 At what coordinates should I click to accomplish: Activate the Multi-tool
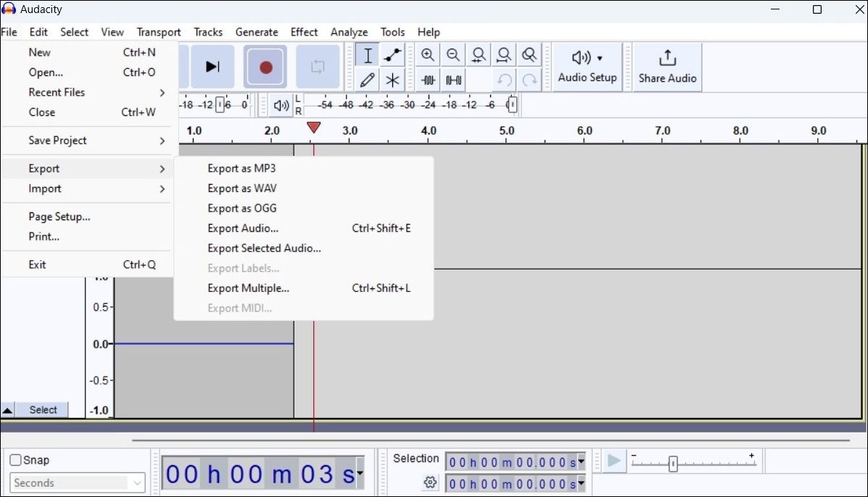[x=392, y=80]
